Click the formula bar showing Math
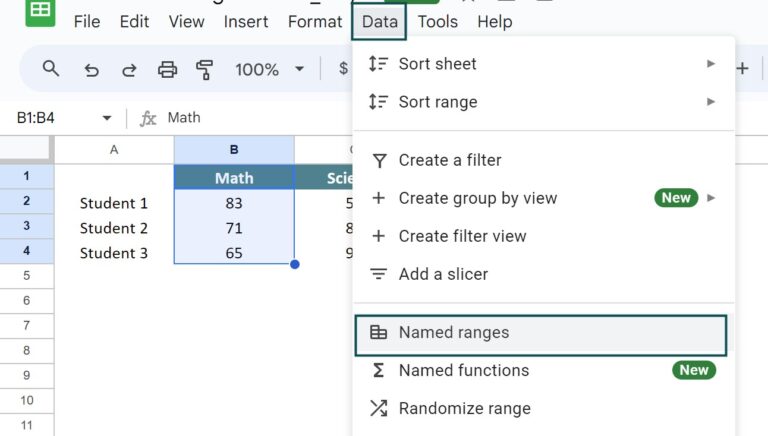768x436 pixels. (184, 118)
